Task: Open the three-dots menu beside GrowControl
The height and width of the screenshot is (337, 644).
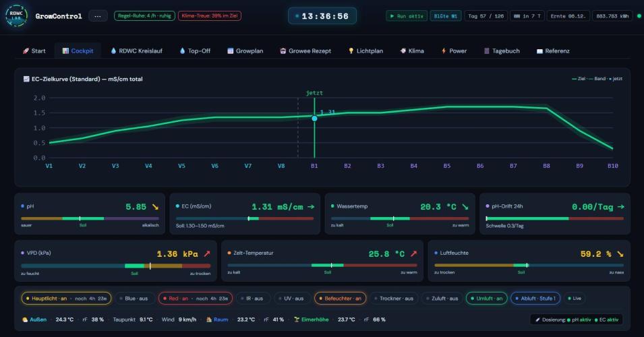Action: click(98, 16)
